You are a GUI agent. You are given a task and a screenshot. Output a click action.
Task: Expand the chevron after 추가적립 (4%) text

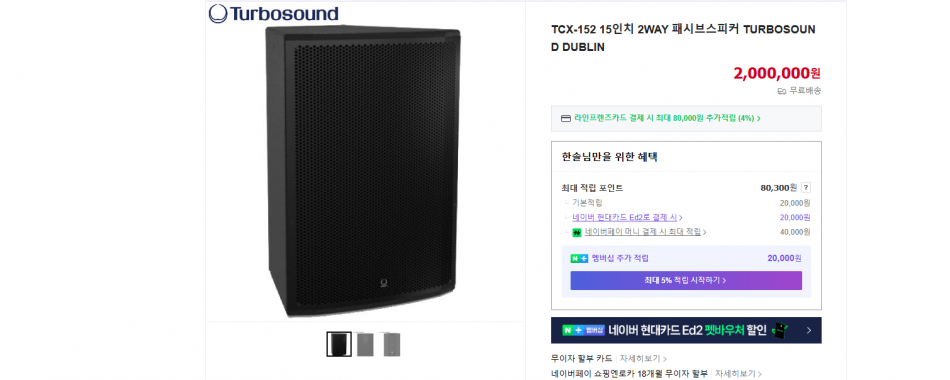pyautogui.click(x=759, y=119)
